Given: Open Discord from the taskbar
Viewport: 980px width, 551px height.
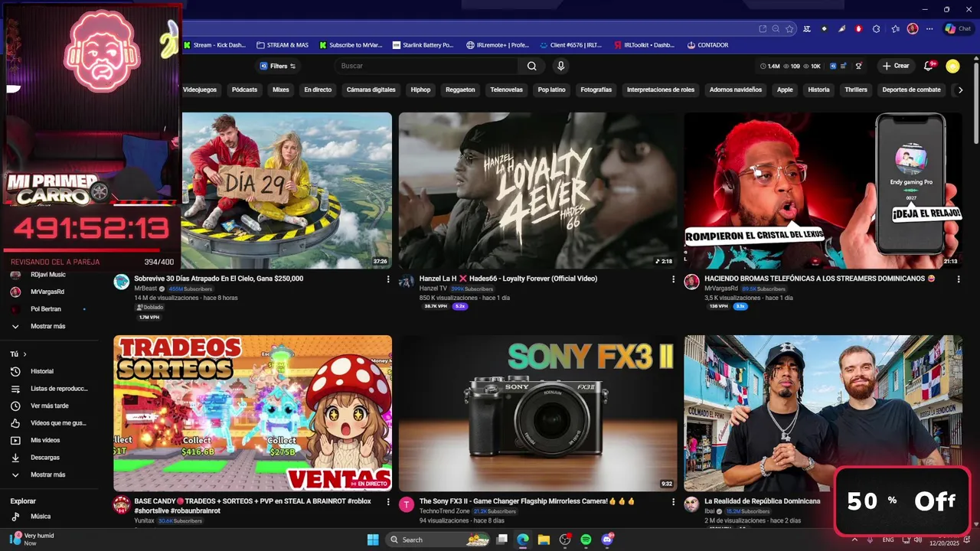Looking at the screenshot, I should 607,540.
